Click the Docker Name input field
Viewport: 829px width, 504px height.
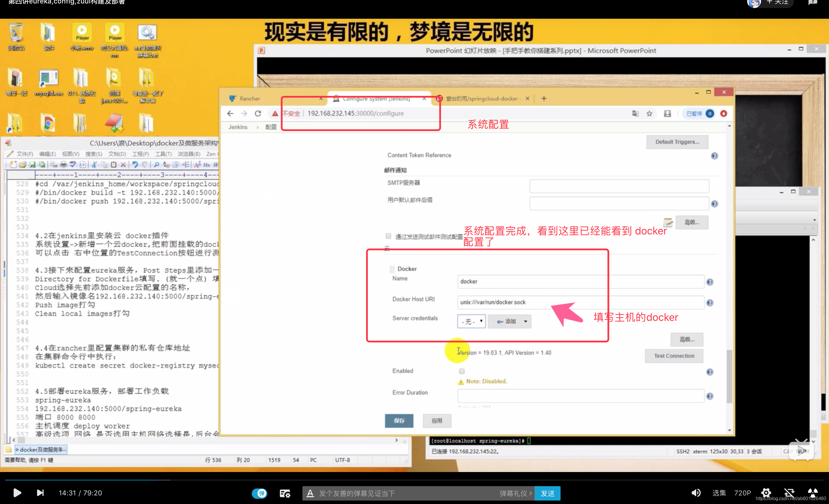pos(581,282)
